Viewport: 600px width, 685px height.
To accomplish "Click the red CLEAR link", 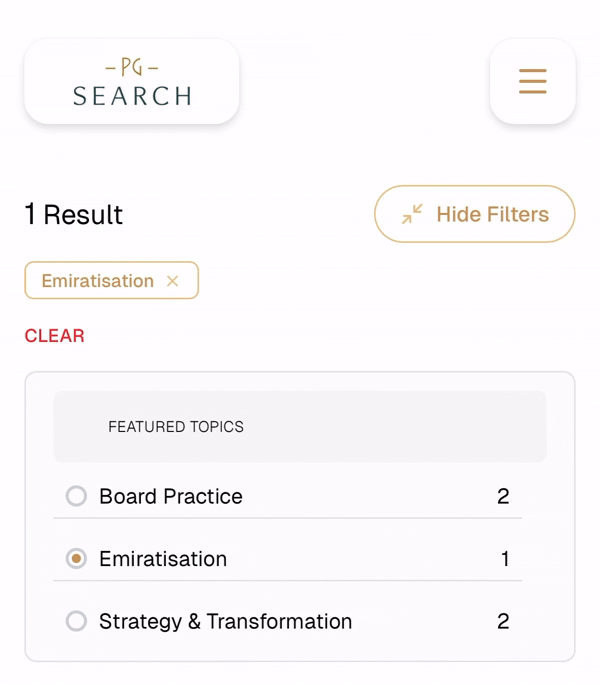I will pyautogui.click(x=54, y=336).
